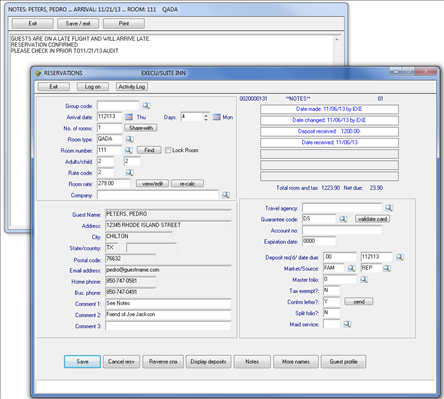Viewport: 444px width, 399px height.
Task: Click the Split folio field
Action: [332, 313]
